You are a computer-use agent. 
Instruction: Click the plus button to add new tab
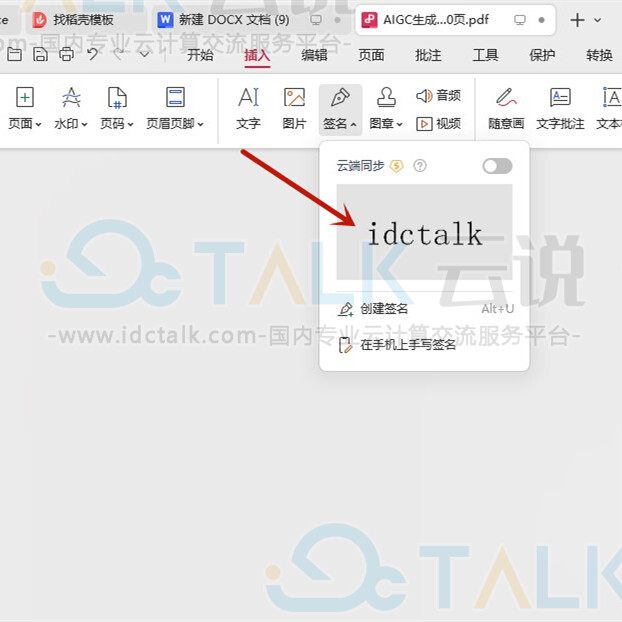tap(577, 20)
